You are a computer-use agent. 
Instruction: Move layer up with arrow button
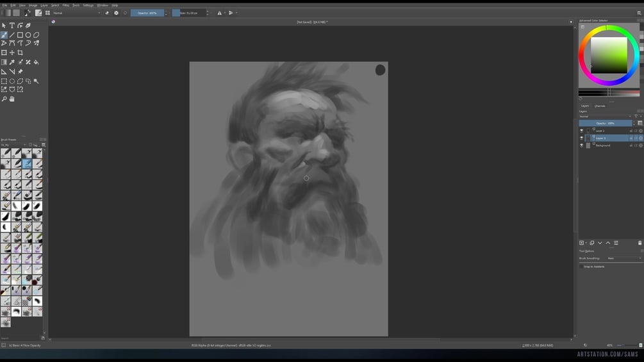608,243
